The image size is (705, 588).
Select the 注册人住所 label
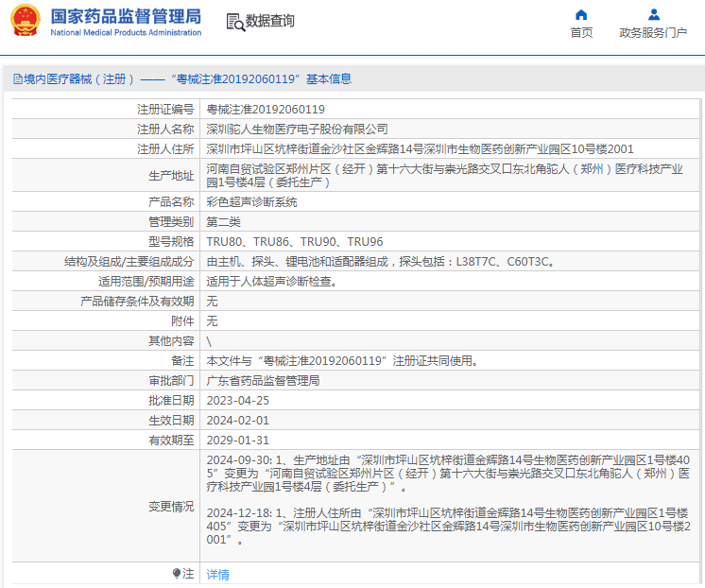point(165,149)
